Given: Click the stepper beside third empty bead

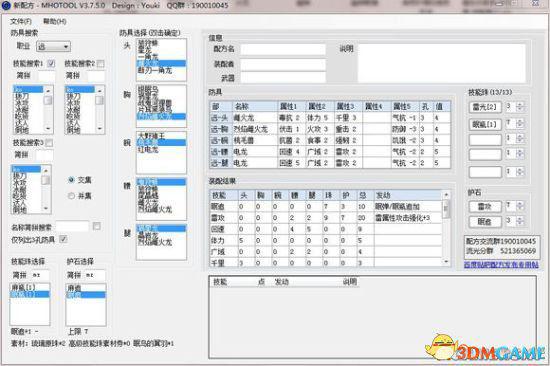Looking at the screenshot, I should (521, 139).
